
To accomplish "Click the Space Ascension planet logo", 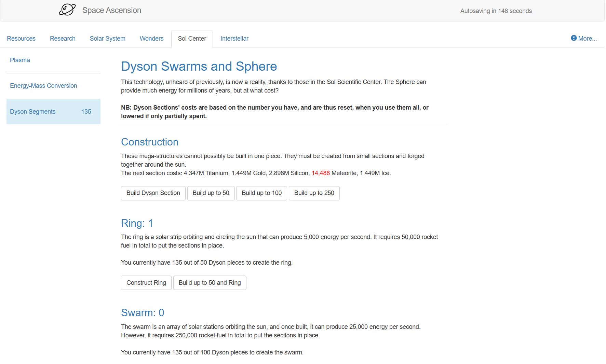I will pyautogui.click(x=67, y=10).
